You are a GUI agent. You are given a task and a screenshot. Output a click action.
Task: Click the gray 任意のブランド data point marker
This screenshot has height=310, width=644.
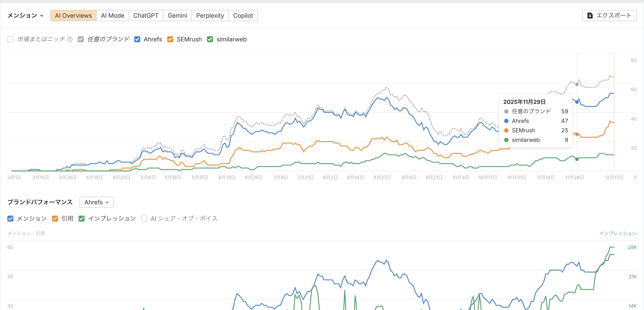[x=577, y=85]
